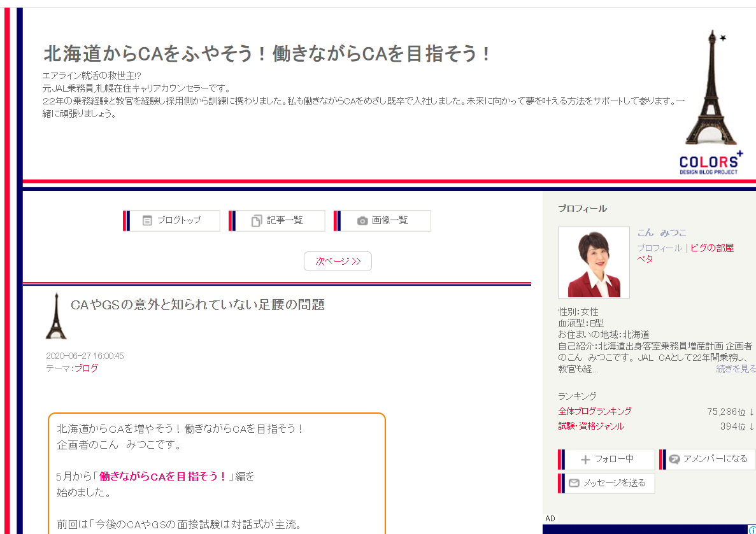Click the ランキング sidebar heading

click(x=577, y=396)
